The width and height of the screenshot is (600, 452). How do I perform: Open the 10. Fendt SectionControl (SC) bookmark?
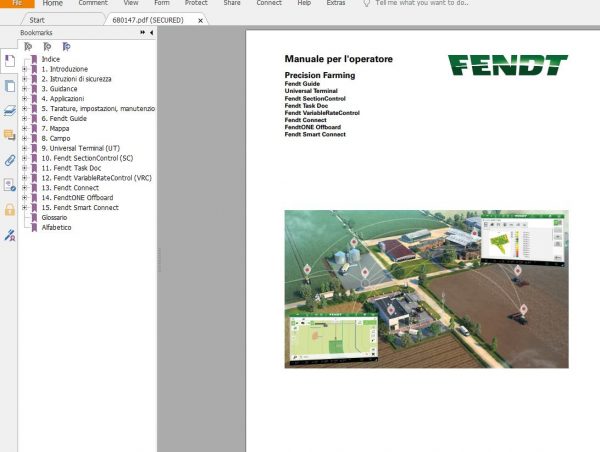(x=87, y=158)
